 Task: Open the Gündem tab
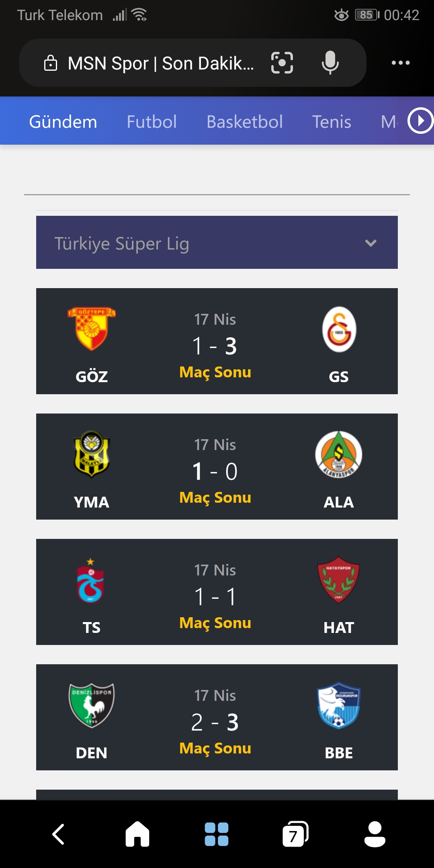pyautogui.click(x=63, y=121)
